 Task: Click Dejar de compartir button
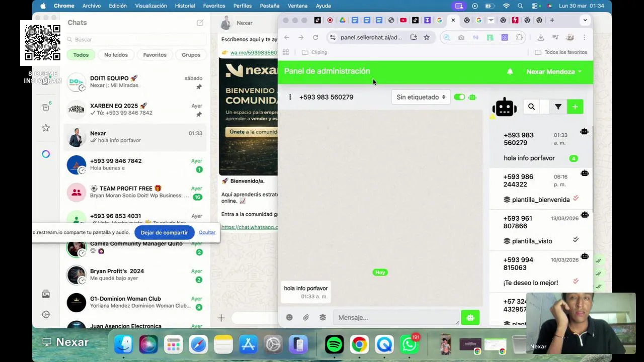click(164, 232)
